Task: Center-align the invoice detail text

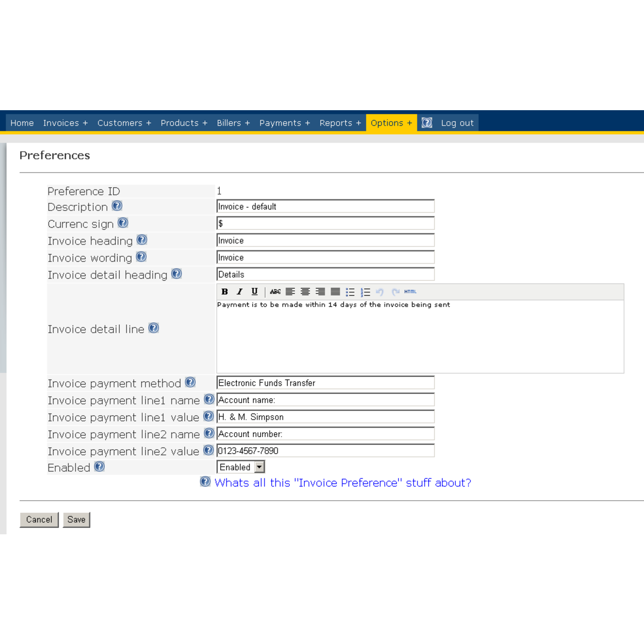Action: point(305,292)
